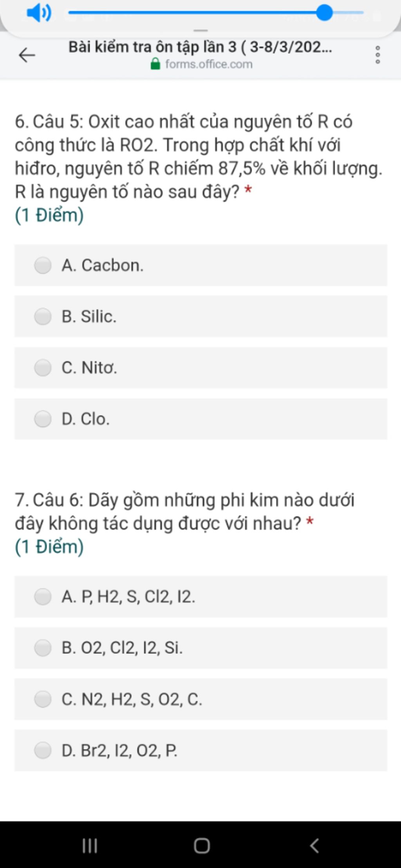The height and width of the screenshot is (868, 401).
Task: Tap the forms.office.com URL text
Action: [x=209, y=64]
